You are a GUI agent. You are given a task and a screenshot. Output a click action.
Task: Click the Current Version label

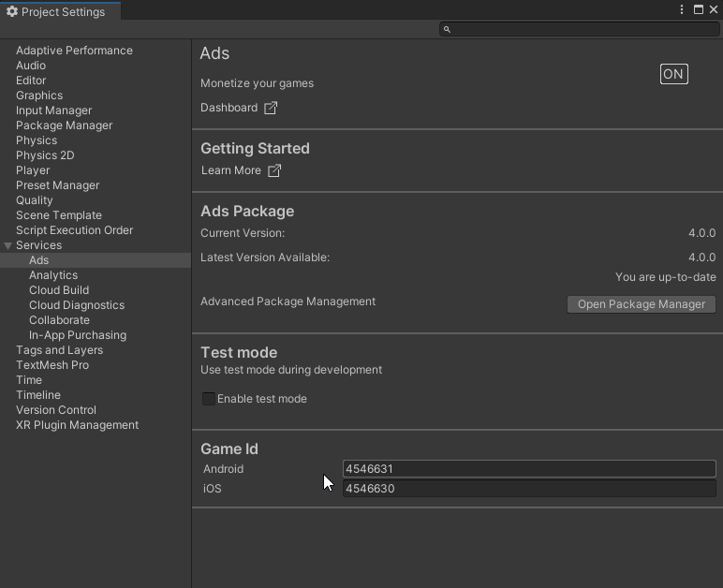click(x=243, y=233)
